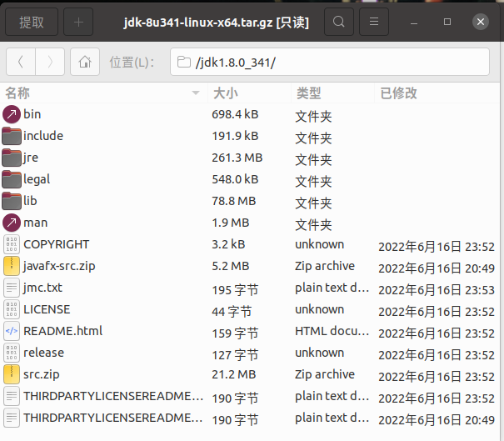Sort by the 类型 column header

tap(332, 93)
